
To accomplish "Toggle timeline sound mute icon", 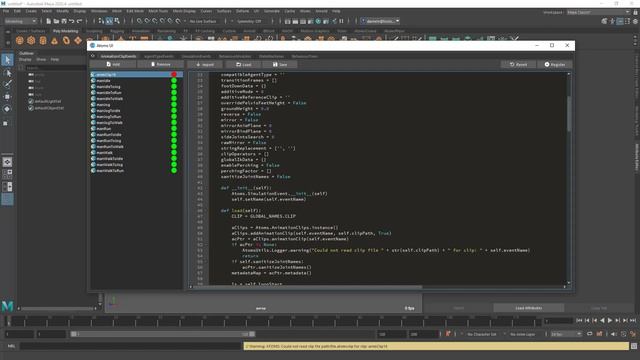I will [x=613, y=334].
